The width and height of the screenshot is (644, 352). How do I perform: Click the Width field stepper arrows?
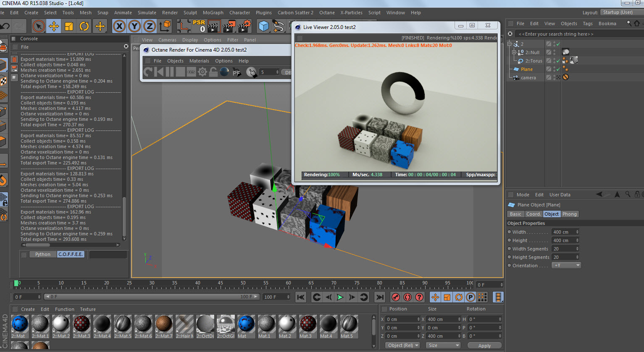pyautogui.click(x=577, y=232)
